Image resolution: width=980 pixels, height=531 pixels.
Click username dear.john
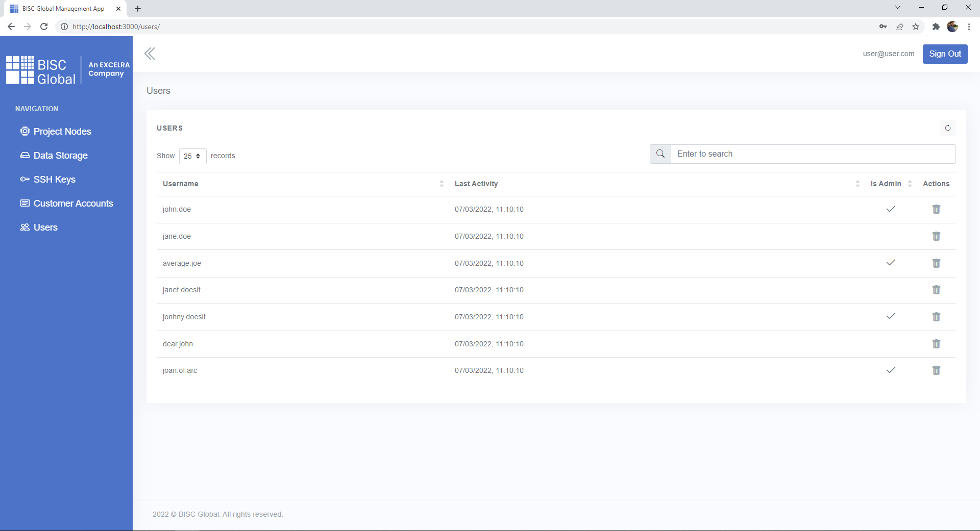[x=178, y=344]
